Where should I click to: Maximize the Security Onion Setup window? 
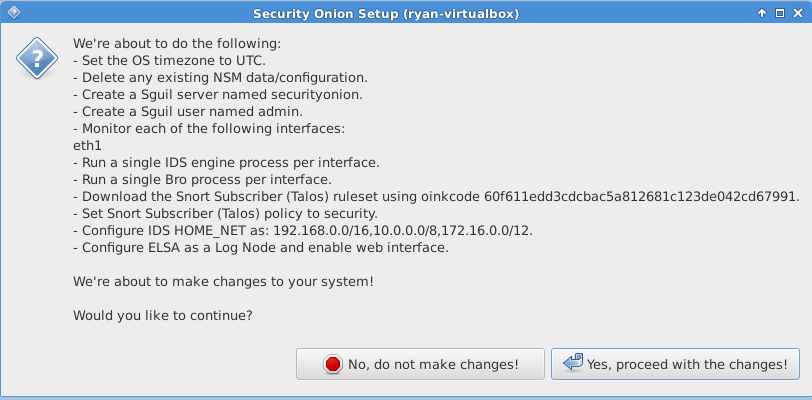point(779,13)
